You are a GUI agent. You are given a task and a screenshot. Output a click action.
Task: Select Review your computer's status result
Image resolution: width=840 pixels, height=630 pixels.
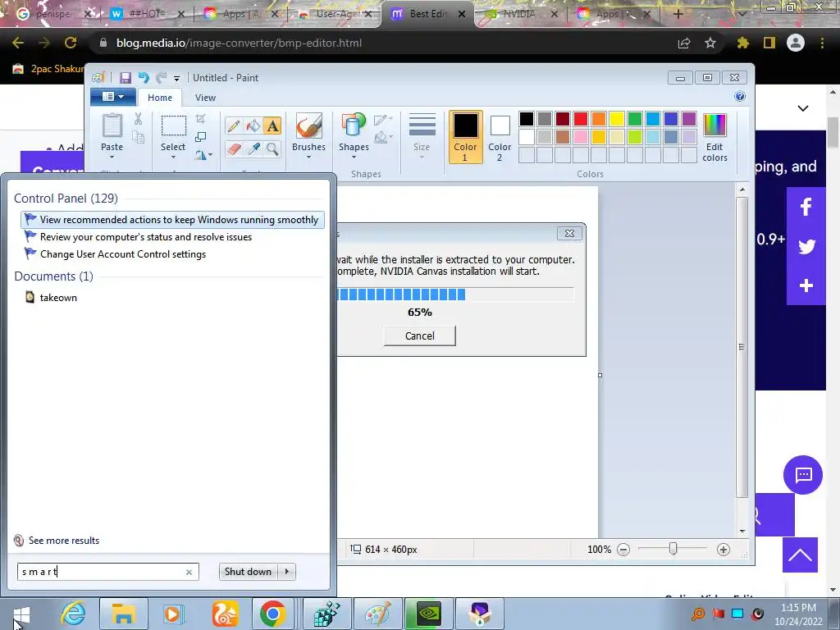(146, 237)
